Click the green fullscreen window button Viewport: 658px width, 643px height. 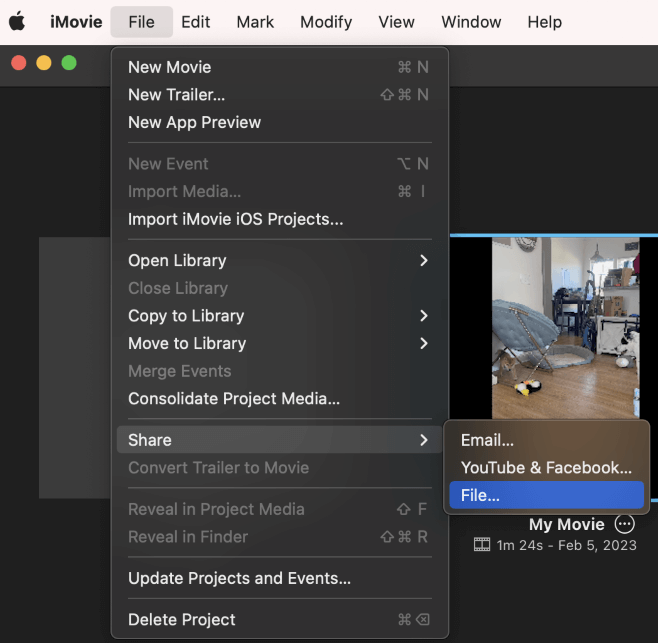click(x=69, y=63)
